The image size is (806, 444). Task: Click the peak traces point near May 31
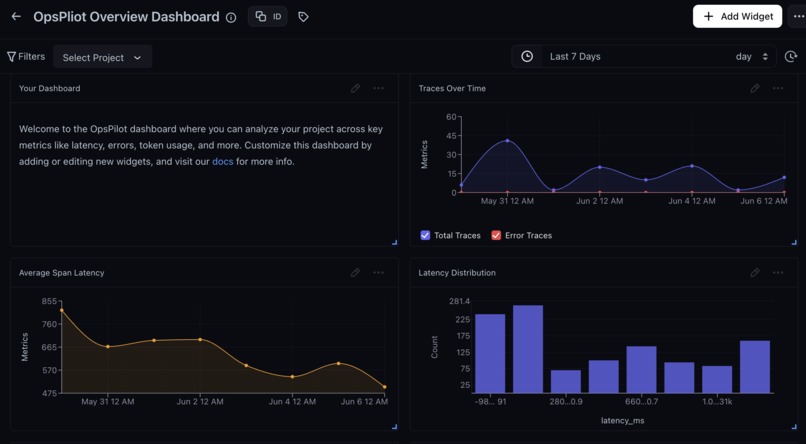coord(507,140)
